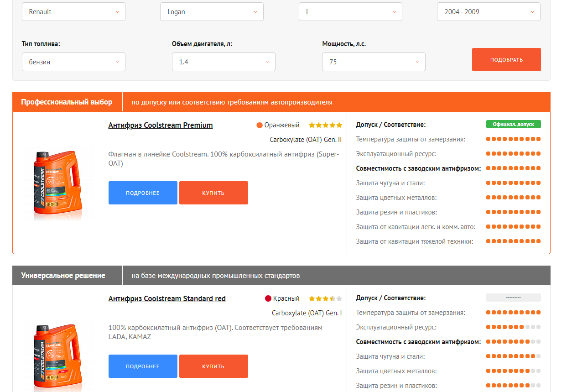Open the 75 horsepower dropdown
This screenshot has height=392, width=572.
point(374,62)
